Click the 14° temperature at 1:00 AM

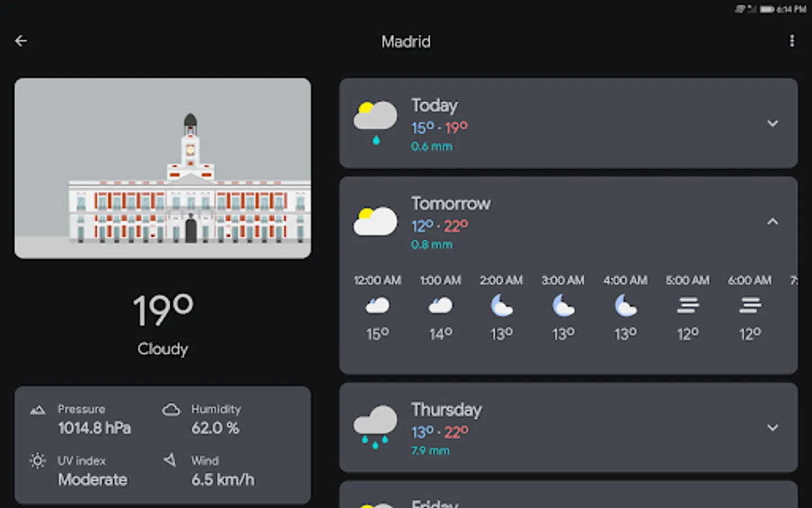pos(440,334)
